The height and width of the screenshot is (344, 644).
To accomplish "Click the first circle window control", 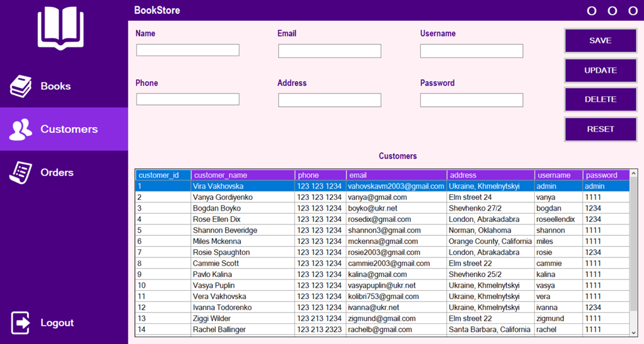I will tap(592, 11).
